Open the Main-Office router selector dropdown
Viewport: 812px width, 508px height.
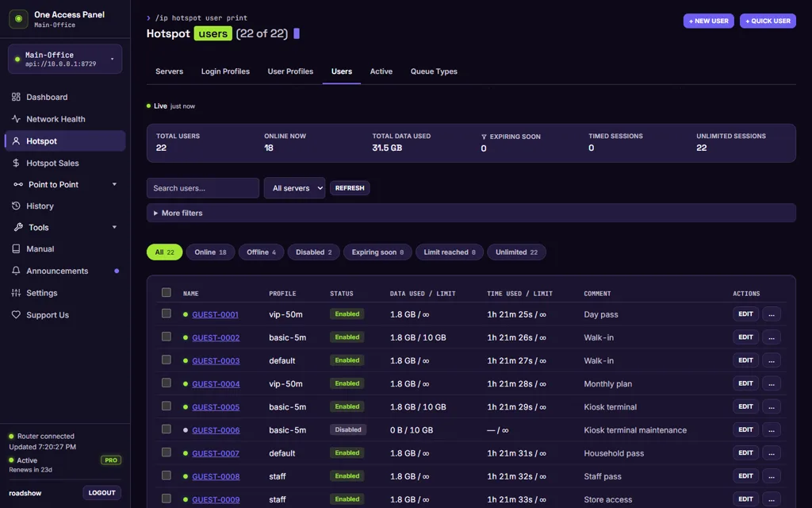pos(65,59)
